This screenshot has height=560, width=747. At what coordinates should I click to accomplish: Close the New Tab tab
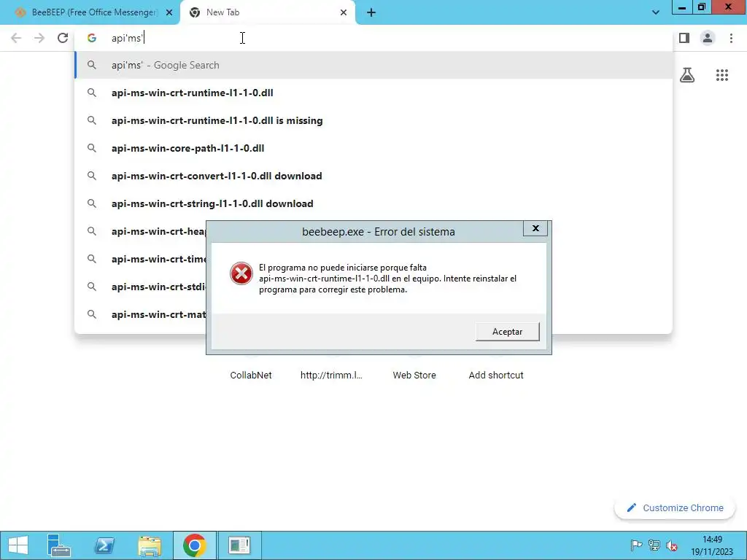click(x=344, y=13)
